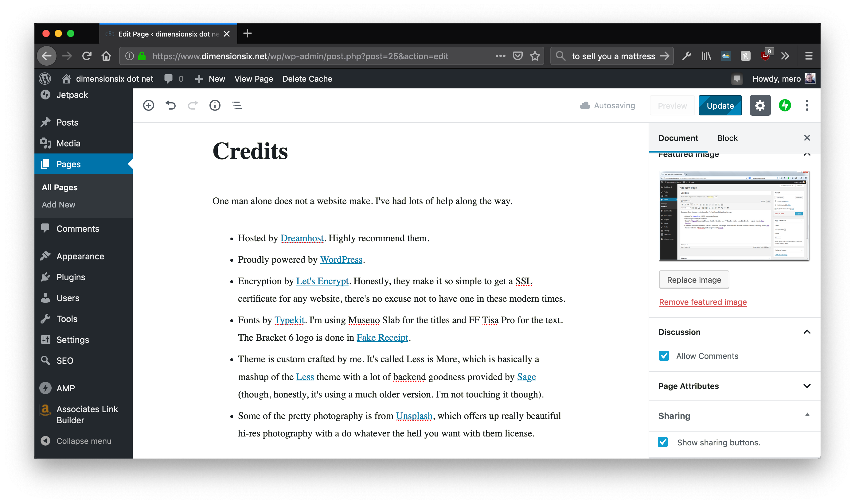Click the Add block plus icon
The height and width of the screenshot is (504, 855).
(149, 105)
